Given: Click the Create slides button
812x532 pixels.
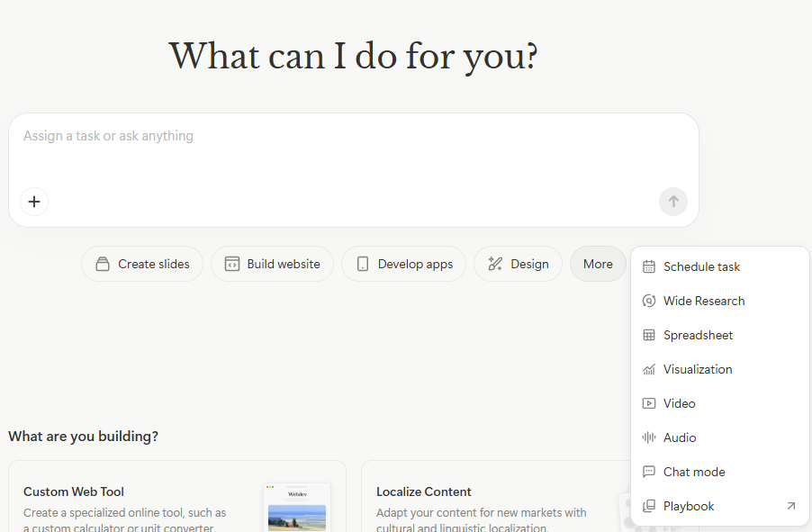Looking at the screenshot, I should point(142,264).
